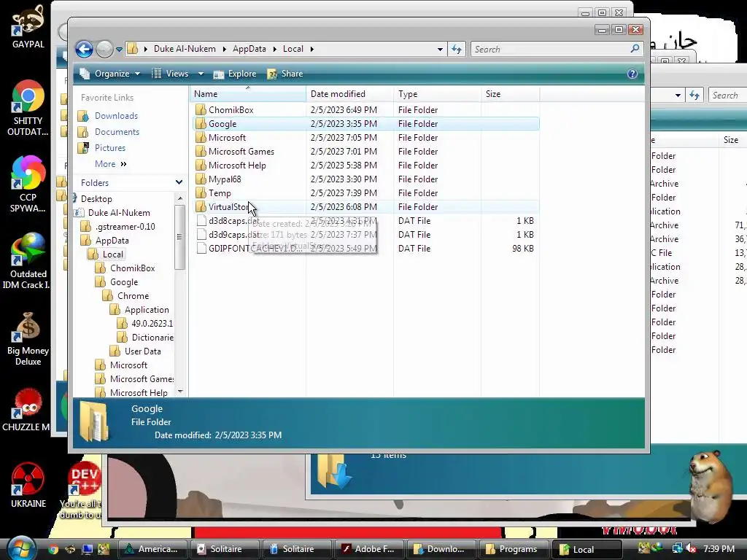This screenshot has width=747, height=560.
Task: Click the large folder thumbnail in details pane
Action: coord(94,421)
